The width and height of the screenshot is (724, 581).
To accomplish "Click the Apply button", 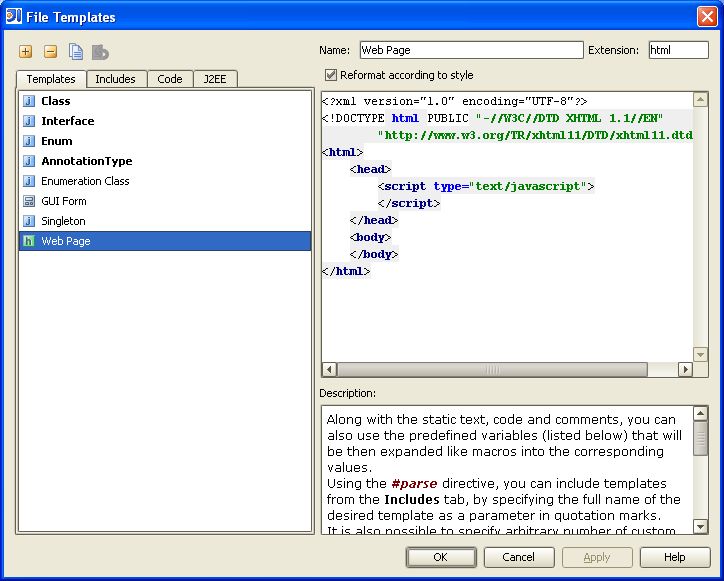I will tap(597, 557).
